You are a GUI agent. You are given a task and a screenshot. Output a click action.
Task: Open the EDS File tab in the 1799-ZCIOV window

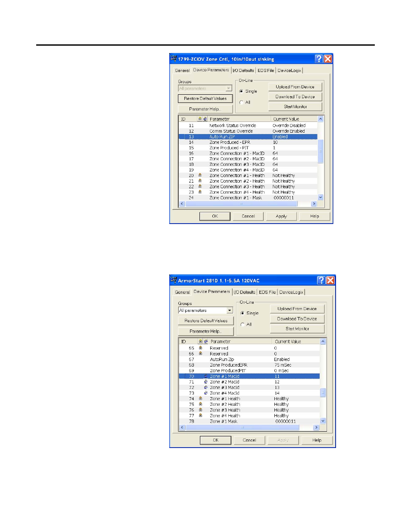click(266, 71)
